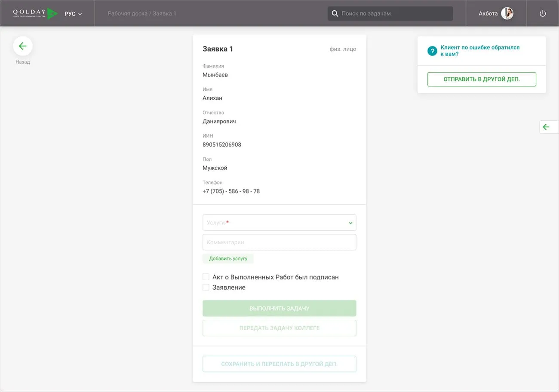Click the magnifier search icon
The image size is (559, 392).
335,13
